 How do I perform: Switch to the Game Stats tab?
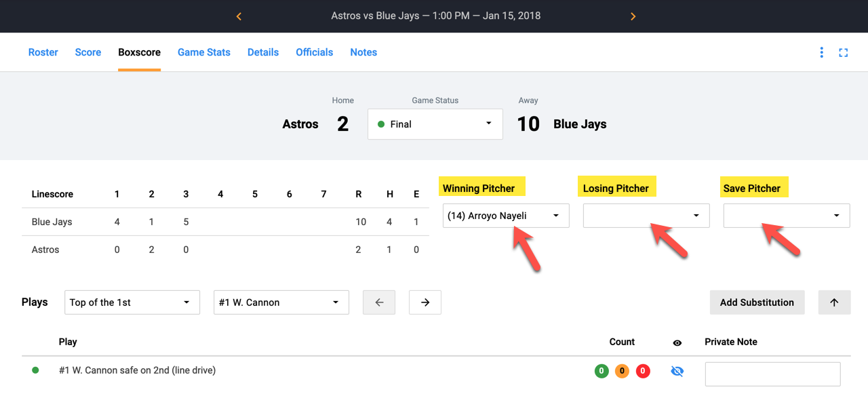coord(204,52)
